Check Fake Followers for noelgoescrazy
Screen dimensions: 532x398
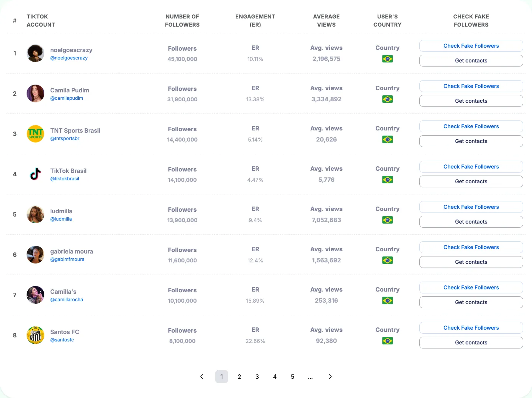(x=471, y=46)
